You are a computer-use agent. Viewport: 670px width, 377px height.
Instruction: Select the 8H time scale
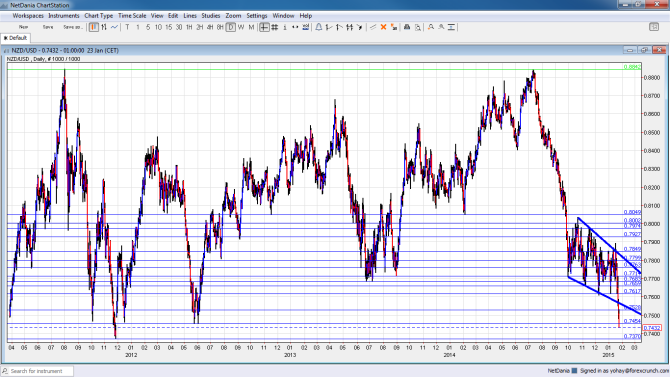point(220,27)
